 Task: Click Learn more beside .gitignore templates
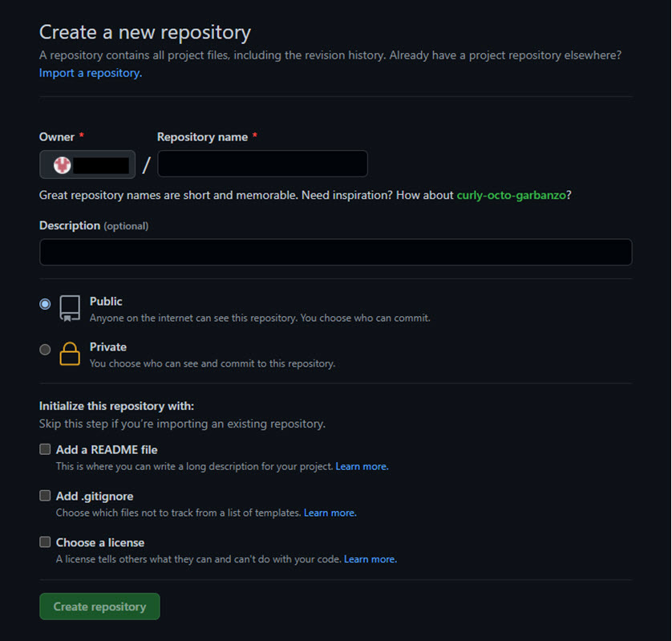(330, 512)
